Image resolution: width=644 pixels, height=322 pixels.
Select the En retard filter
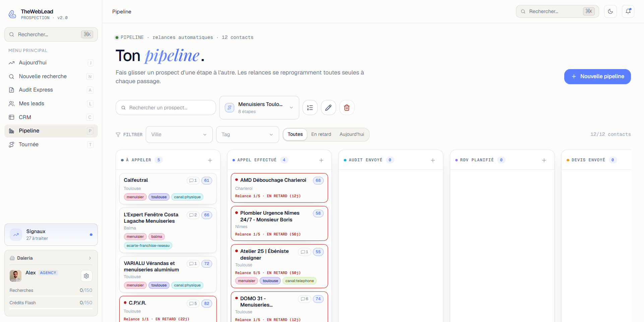pos(321,135)
